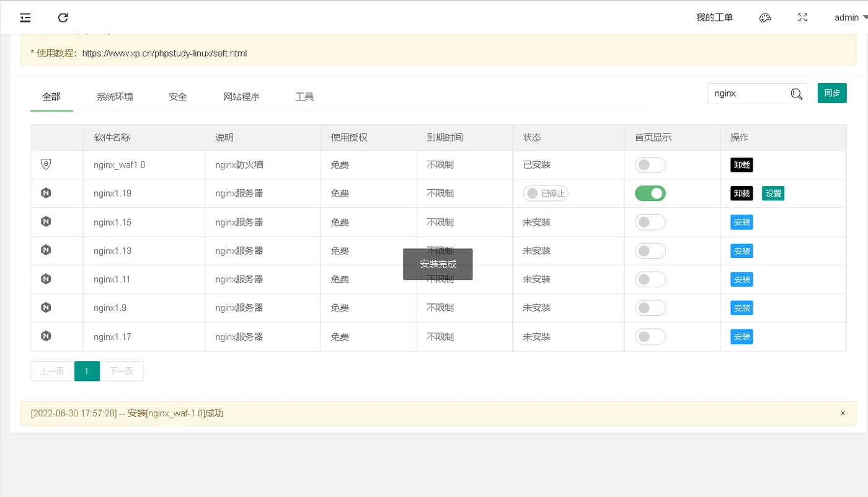
Task: Click the nginx1.13 row icon
Action: pyautogui.click(x=46, y=250)
